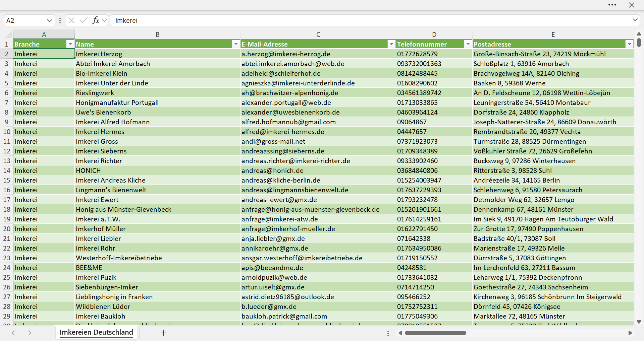Image resolution: width=644 pixels, height=341 pixels.
Task: Select cell Abtei Imkerei Amorbach
Action: tap(157, 64)
